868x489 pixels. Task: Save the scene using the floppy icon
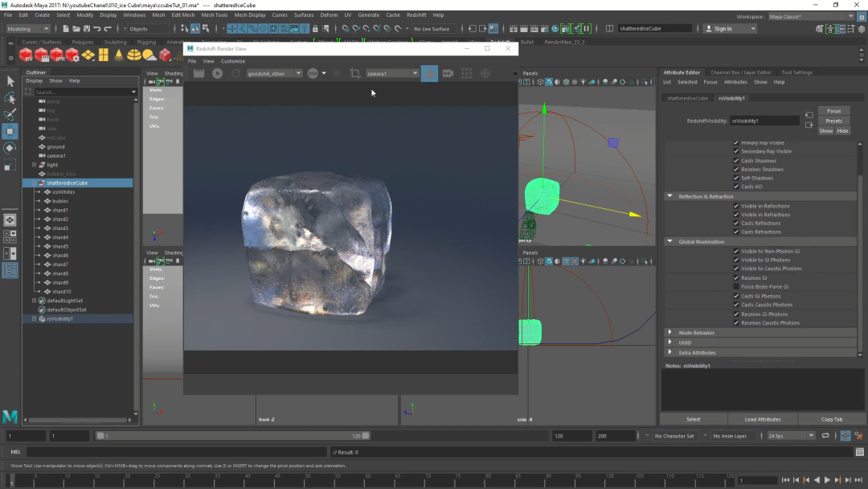87,28
